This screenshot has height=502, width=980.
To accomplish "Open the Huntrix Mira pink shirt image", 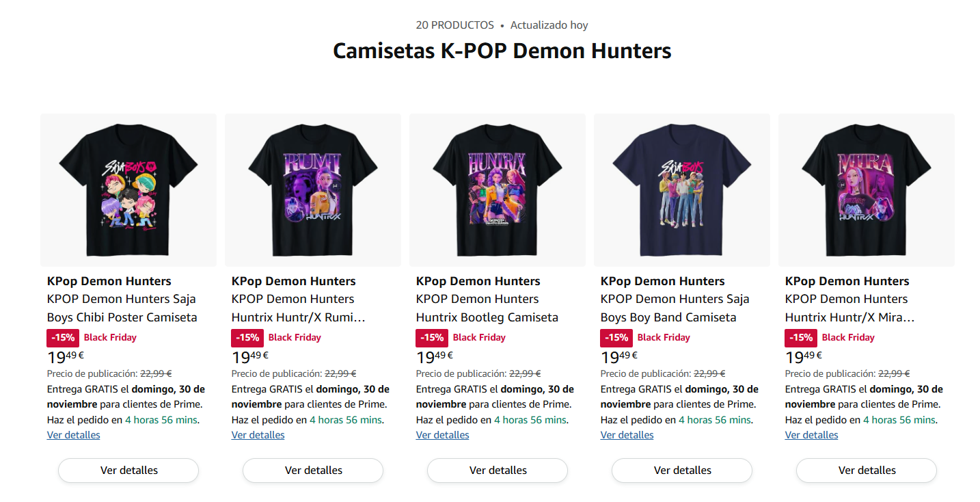I will [867, 190].
